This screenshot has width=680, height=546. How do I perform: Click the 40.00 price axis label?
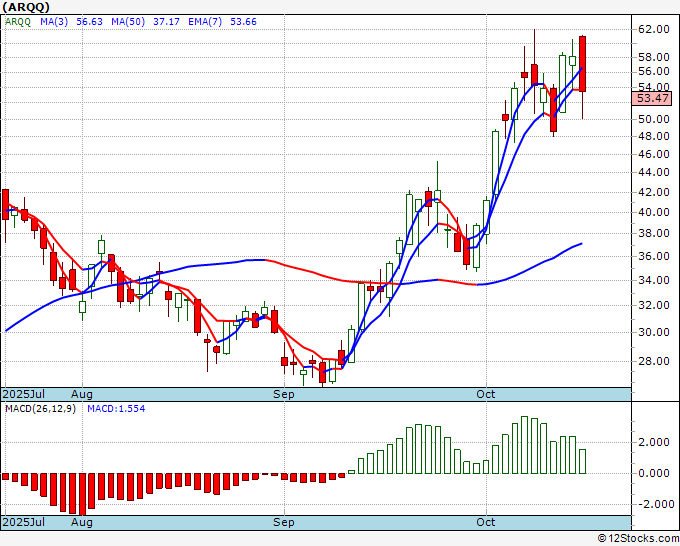coord(654,212)
